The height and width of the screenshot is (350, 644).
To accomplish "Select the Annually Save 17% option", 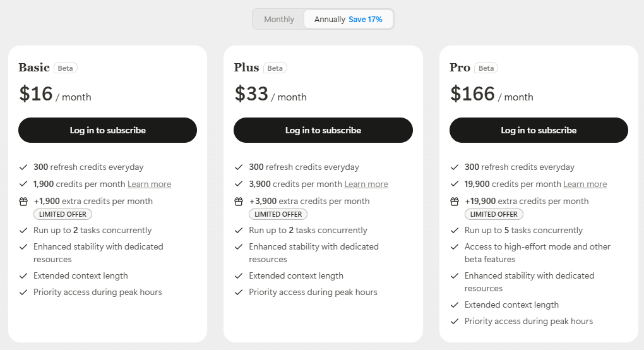I will pyautogui.click(x=348, y=19).
